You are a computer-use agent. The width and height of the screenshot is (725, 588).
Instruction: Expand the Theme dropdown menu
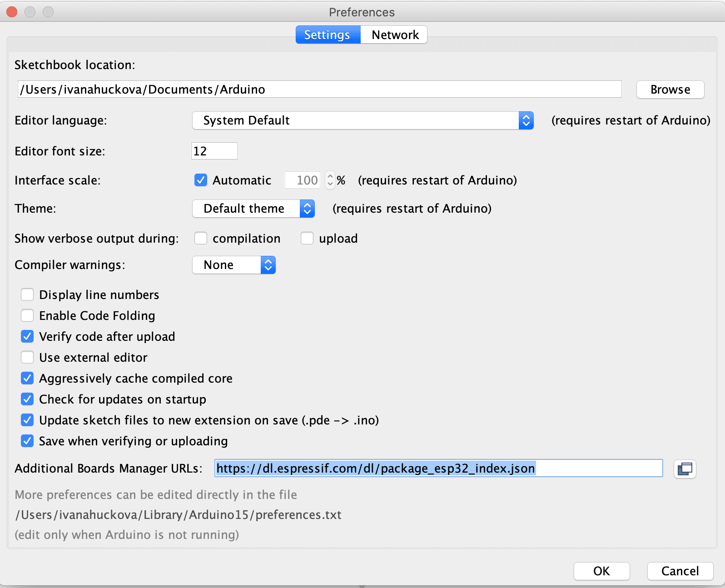click(253, 209)
